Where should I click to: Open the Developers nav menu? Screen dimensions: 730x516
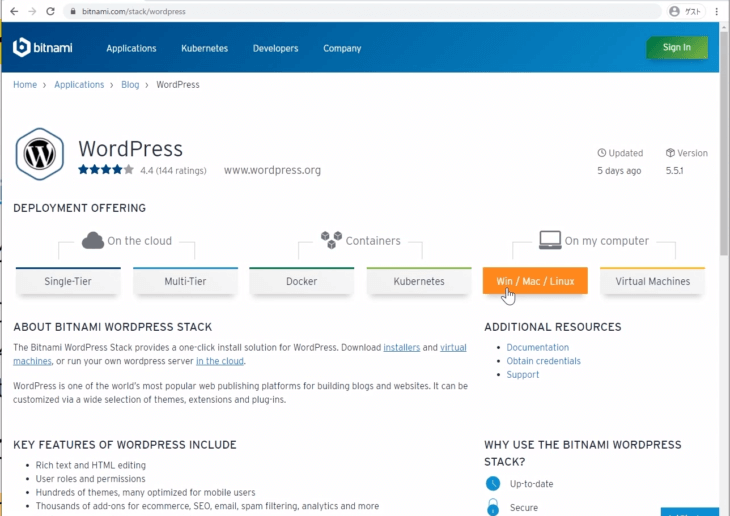pos(276,48)
